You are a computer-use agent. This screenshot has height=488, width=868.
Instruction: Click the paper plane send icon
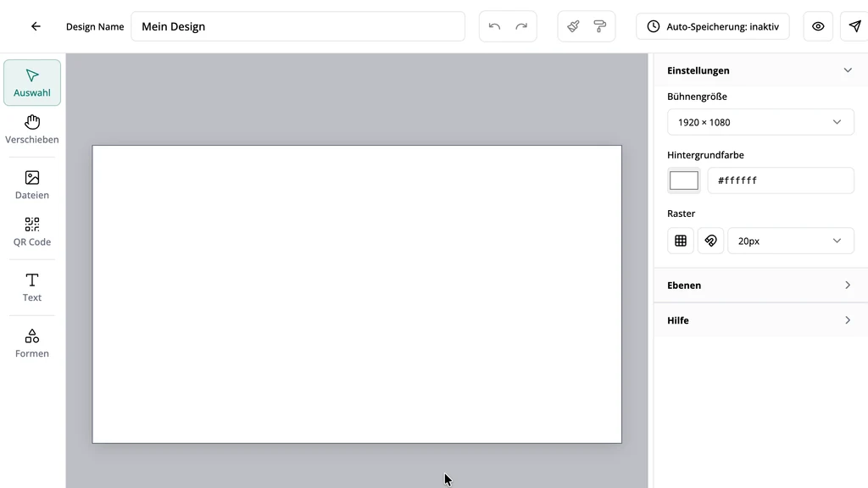(x=854, y=26)
